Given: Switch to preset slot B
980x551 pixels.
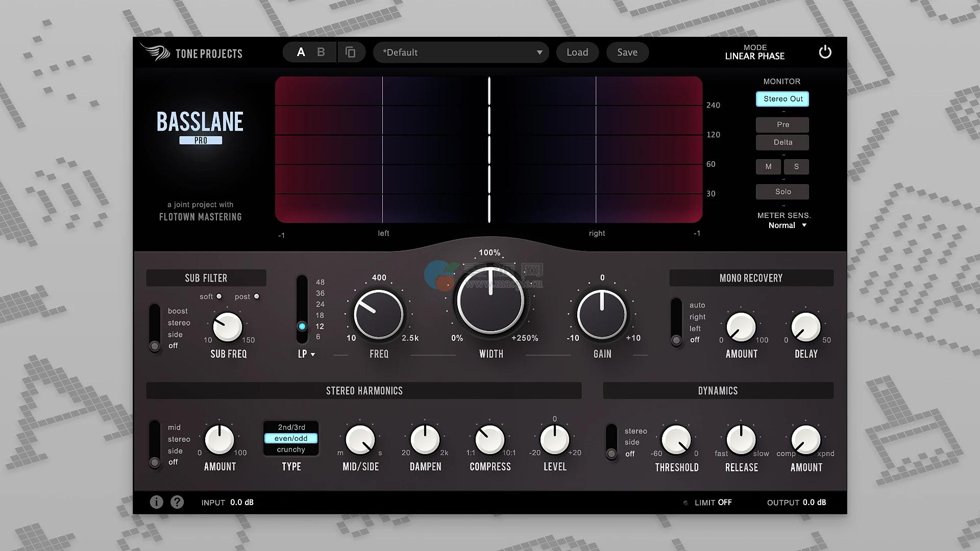Looking at the screenshot, I should (x=321, y=52).
